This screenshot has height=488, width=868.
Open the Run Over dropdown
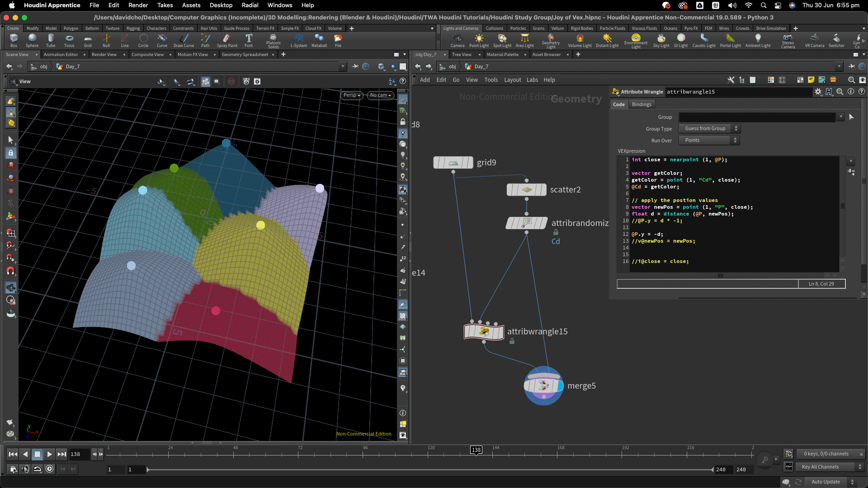coord(709,141)
